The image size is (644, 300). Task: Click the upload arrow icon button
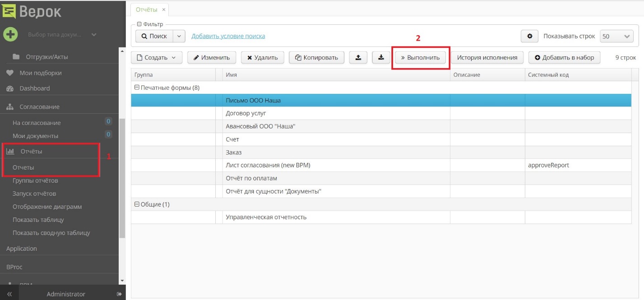(x=358, y=58)
